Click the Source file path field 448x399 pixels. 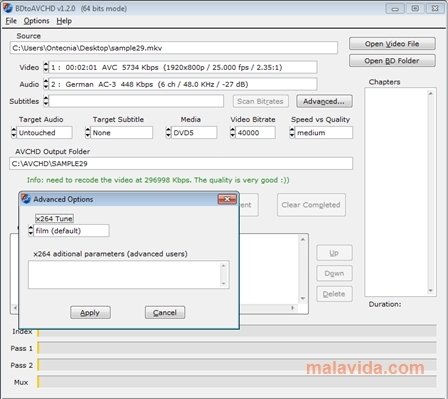[174, 48]
